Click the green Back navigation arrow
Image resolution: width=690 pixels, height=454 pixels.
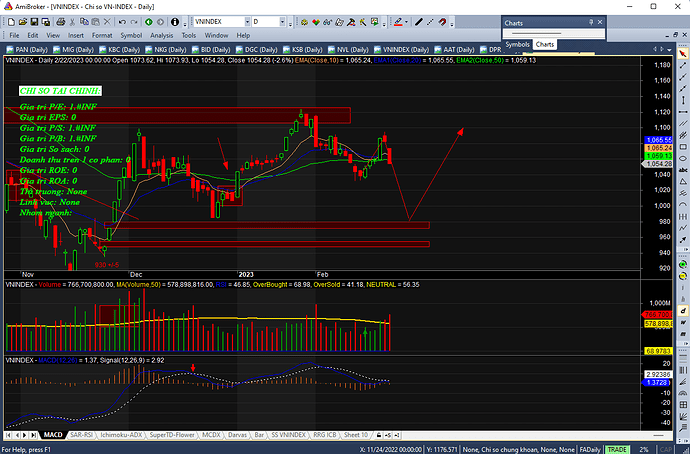(149, 22)
